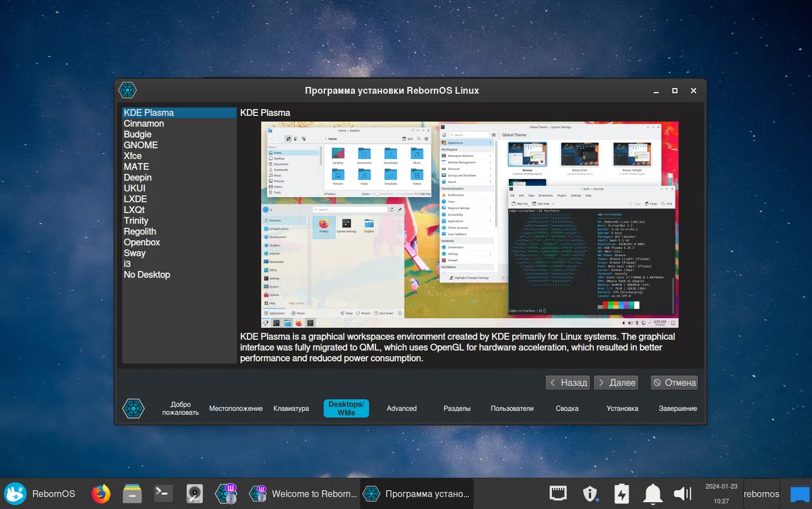Select Trinity in the desktop list
This screenshot has width=812, height=509.
(x=179, y=220)
